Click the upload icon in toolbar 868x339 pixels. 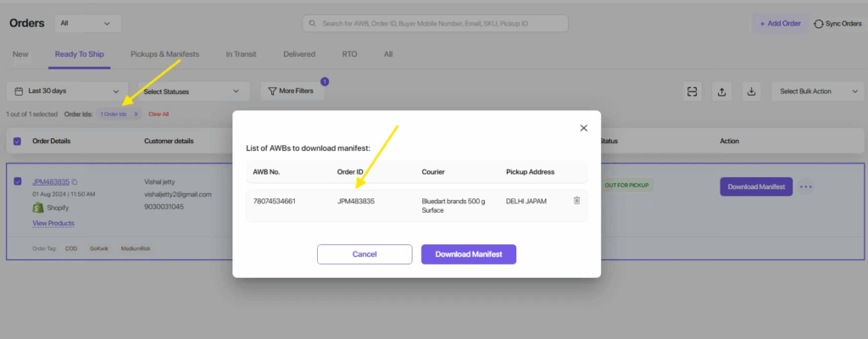point(721,92)
